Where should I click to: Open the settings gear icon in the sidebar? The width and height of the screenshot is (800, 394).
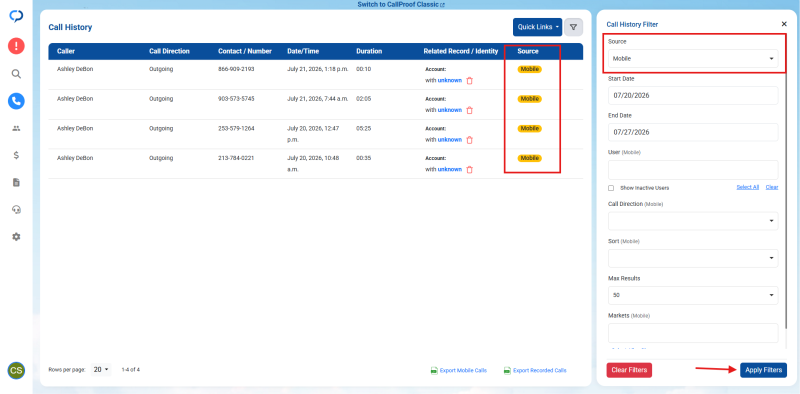coord(16,237)
